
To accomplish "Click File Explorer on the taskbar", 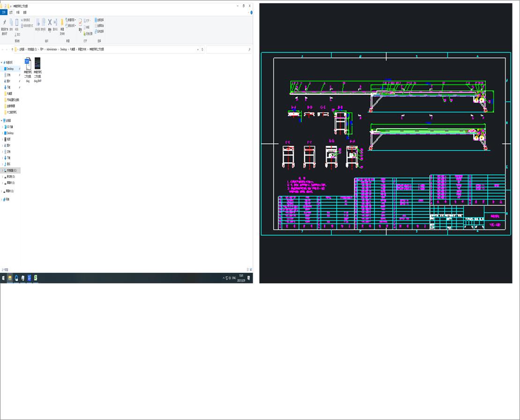I will pyautogui.click(x=10, y=278).
